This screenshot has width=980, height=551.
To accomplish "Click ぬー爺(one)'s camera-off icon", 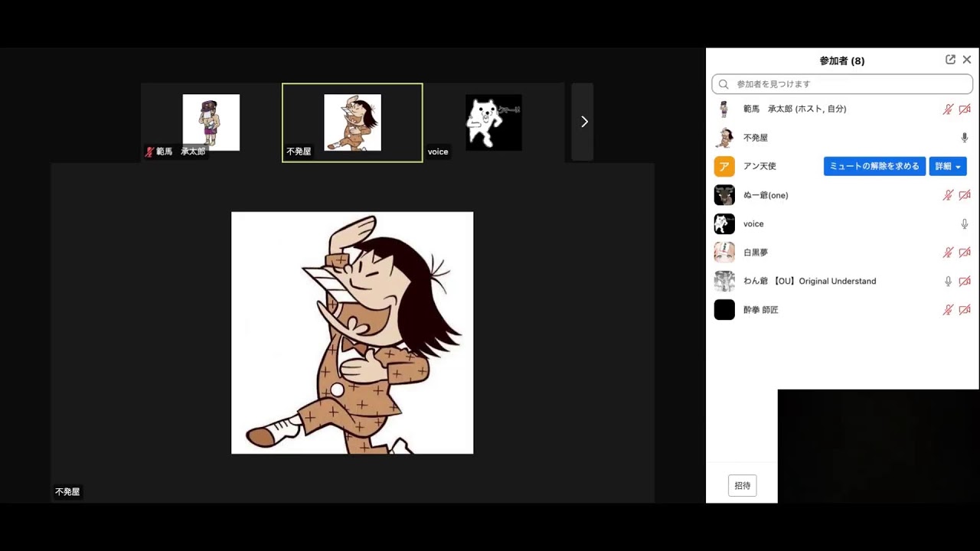I will (x=965, y=195).
